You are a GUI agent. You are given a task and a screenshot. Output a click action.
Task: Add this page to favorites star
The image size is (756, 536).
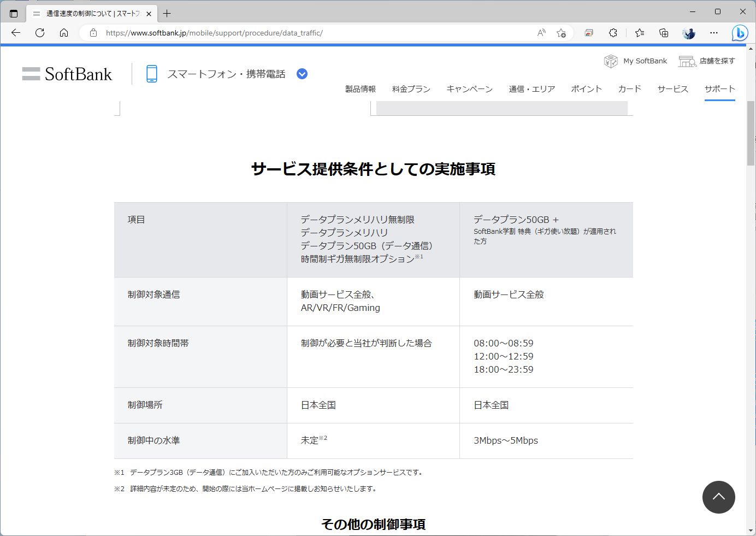click(x=561, y=33)
